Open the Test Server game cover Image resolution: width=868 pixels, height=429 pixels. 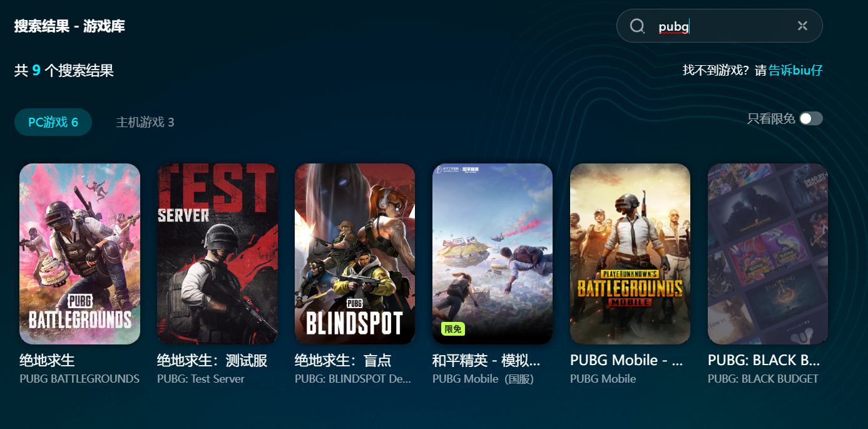(217, 254)
